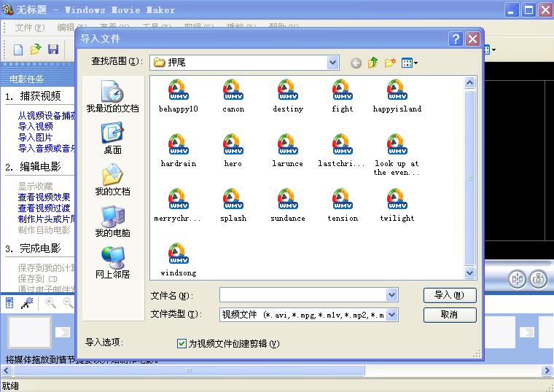This screenshot has width=554, height=392.
Task: Open 网上邻居 in places bar
Action: tap(112, 262)
